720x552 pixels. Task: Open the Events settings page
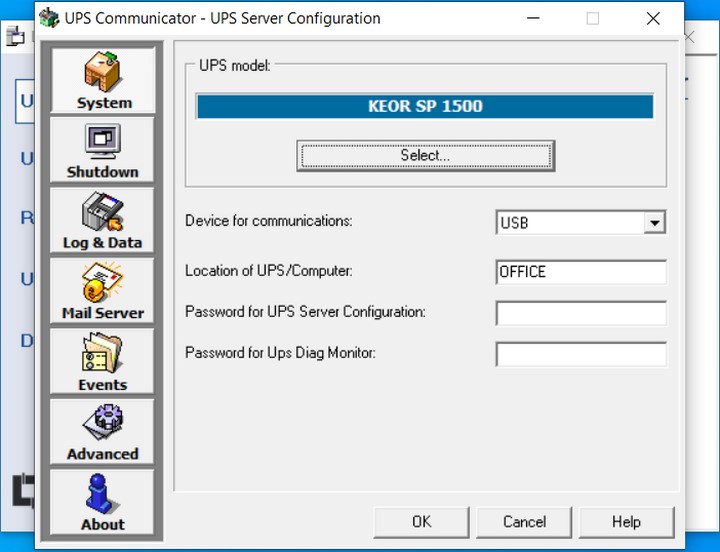tap(102, 361)
